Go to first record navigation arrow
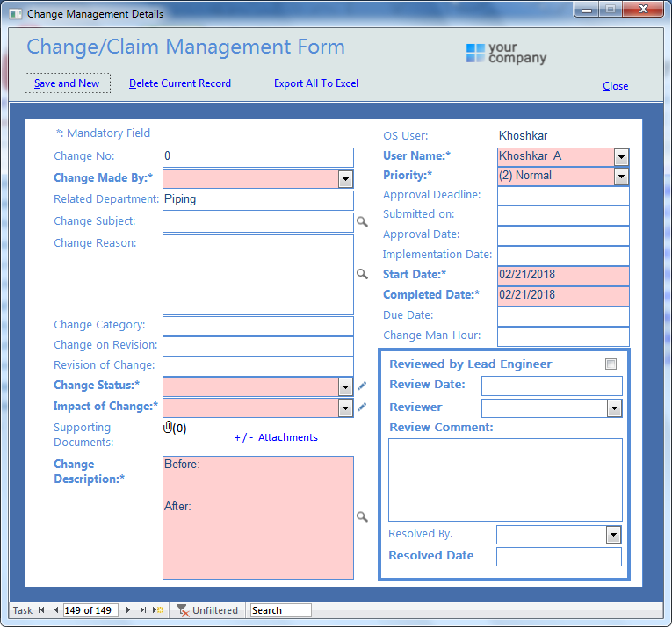Image resolution: width=672 pixels, height=627 pixels. click(x=41, y=609)
